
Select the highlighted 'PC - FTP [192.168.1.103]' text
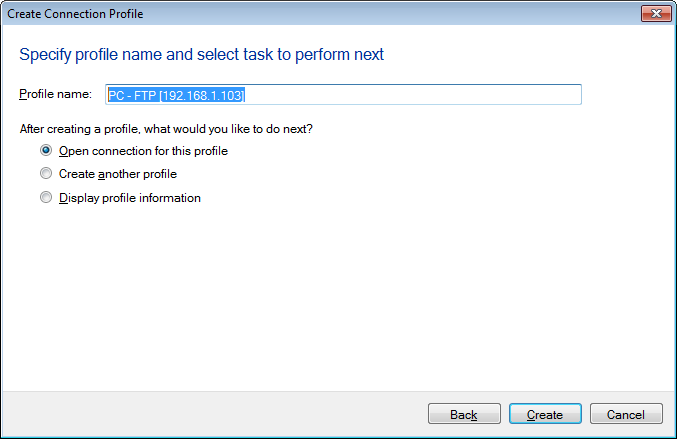177,94
